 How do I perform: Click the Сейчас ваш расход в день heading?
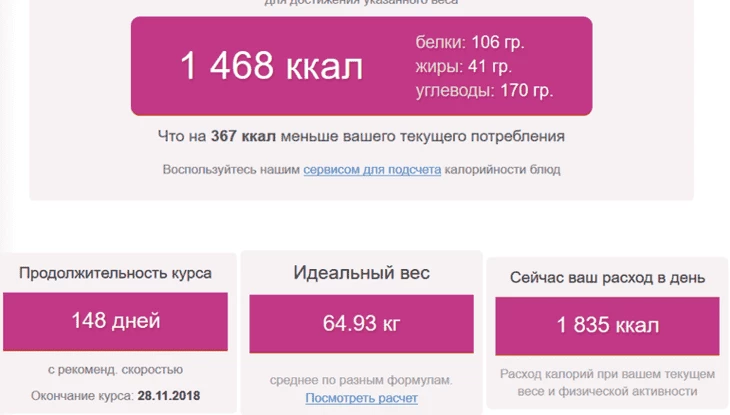pyautogui.click(x=607, y=278)
